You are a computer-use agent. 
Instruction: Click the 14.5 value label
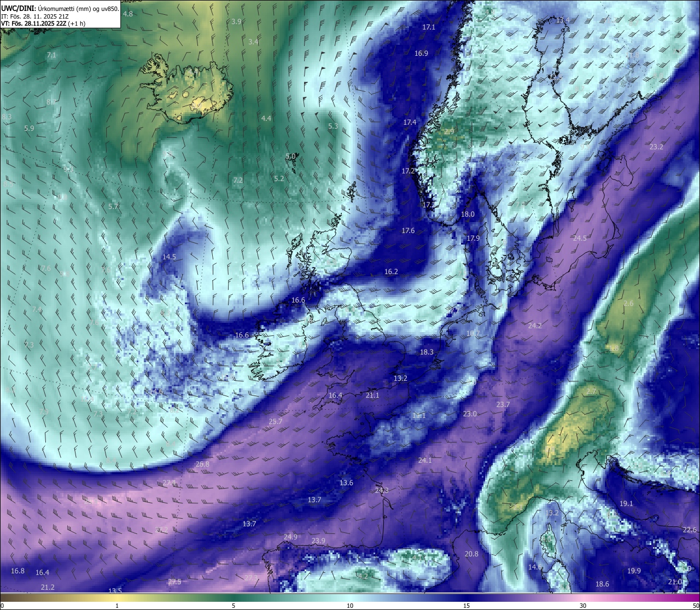tap(169, 257)
